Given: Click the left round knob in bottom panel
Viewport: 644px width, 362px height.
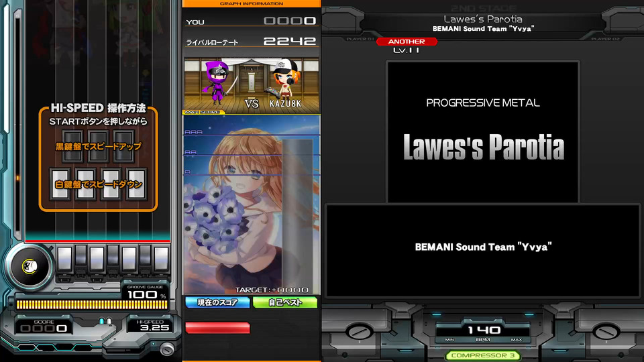Looking at the screenshot, I should click(x=360, y=332).
